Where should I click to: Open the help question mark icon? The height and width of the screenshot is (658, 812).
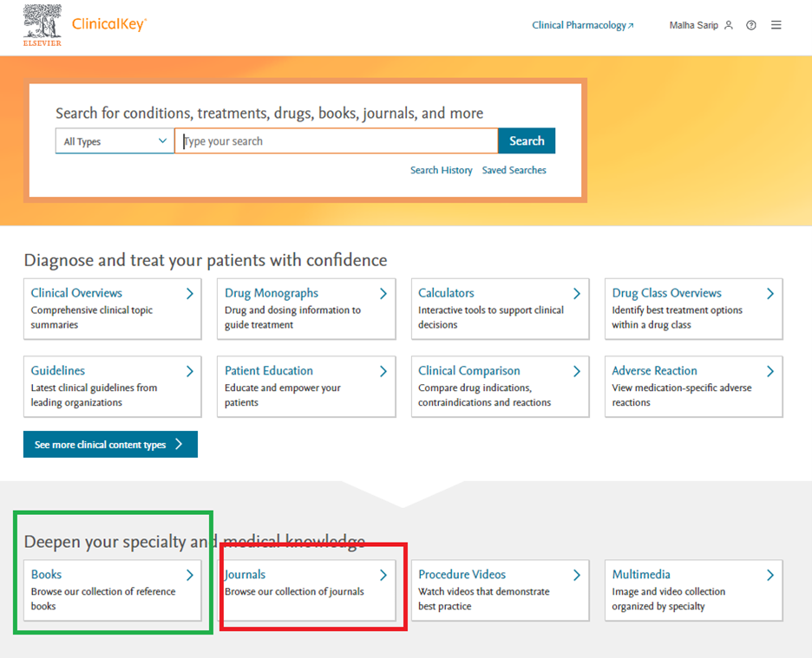(751, 25)
